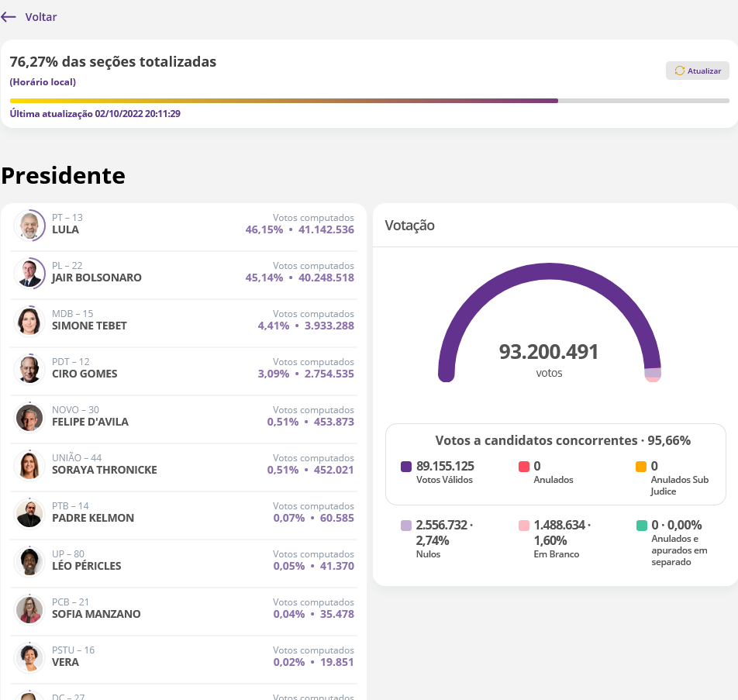The image size is (738, 700).
Task: Click the UNIÃO – 44 party label
Action: pos(77,457)
